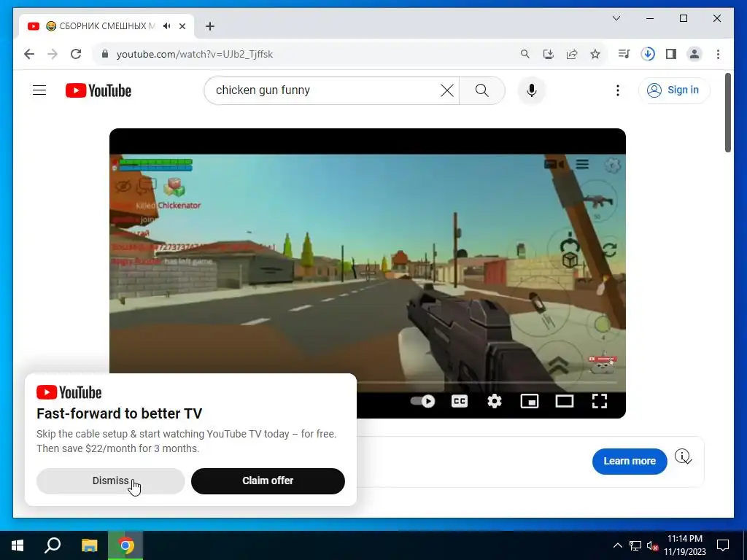Open the zoom magnifier icon in address bar
Screen dimensions: 747x560
coord(525,54)
